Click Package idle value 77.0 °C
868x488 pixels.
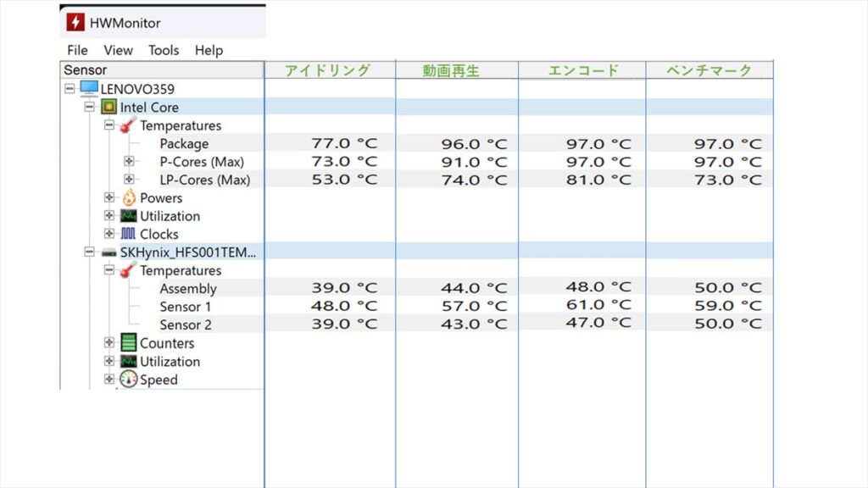pos(344,143)
